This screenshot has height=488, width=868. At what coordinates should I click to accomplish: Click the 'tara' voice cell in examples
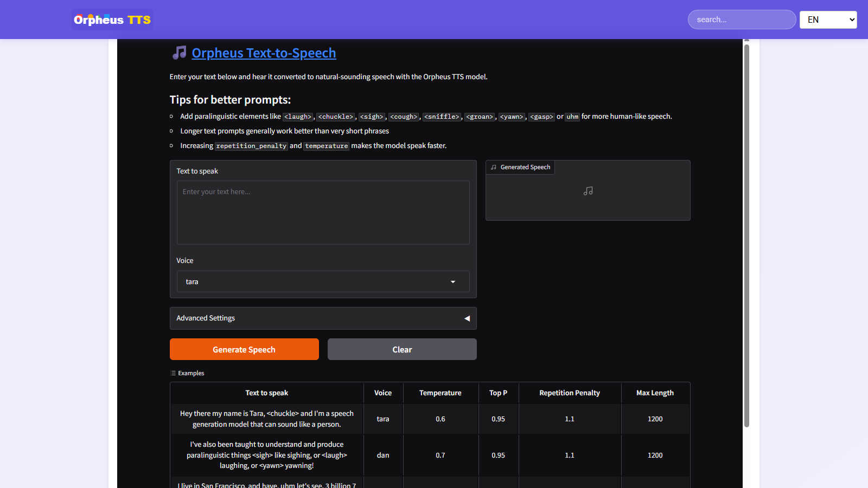coord(383,419)
